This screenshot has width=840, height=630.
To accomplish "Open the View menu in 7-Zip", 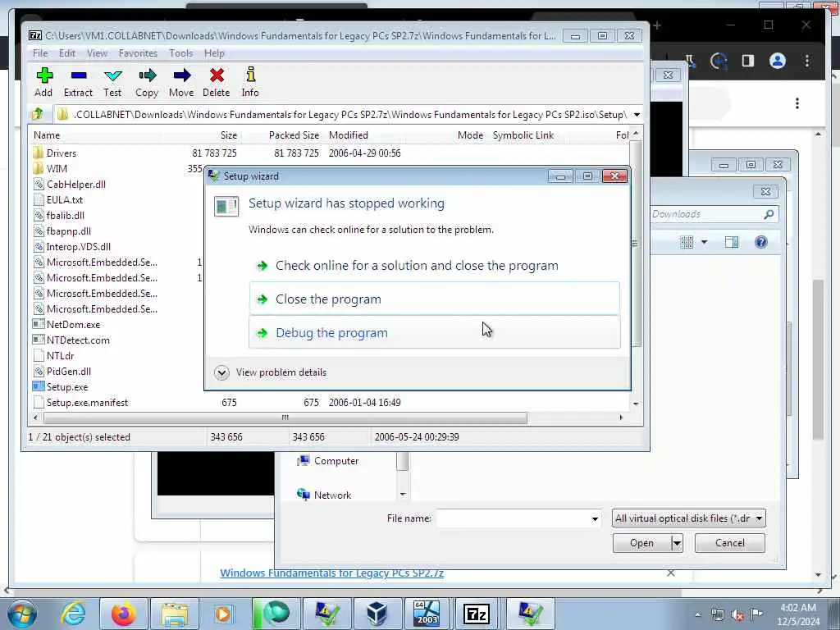I will [97, 53].
